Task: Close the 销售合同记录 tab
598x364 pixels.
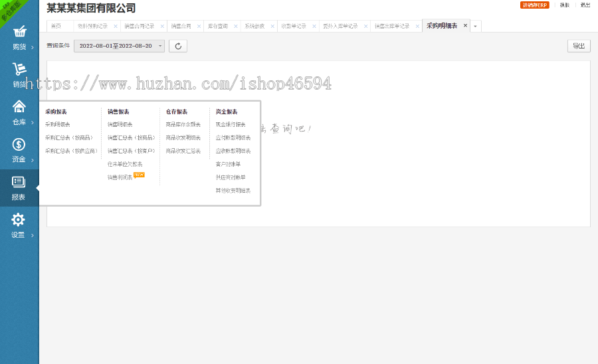Action: 162,27
